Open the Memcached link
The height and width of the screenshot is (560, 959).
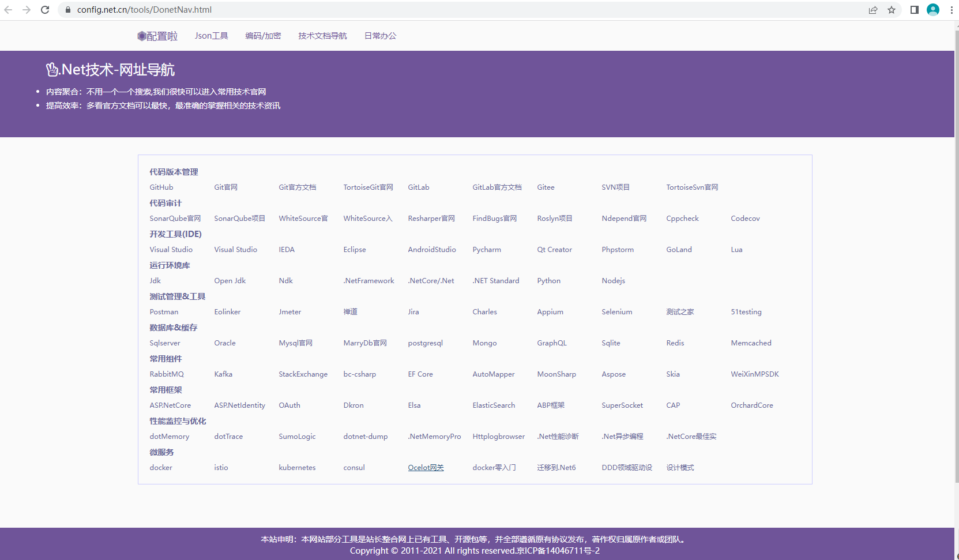(751, 343)
